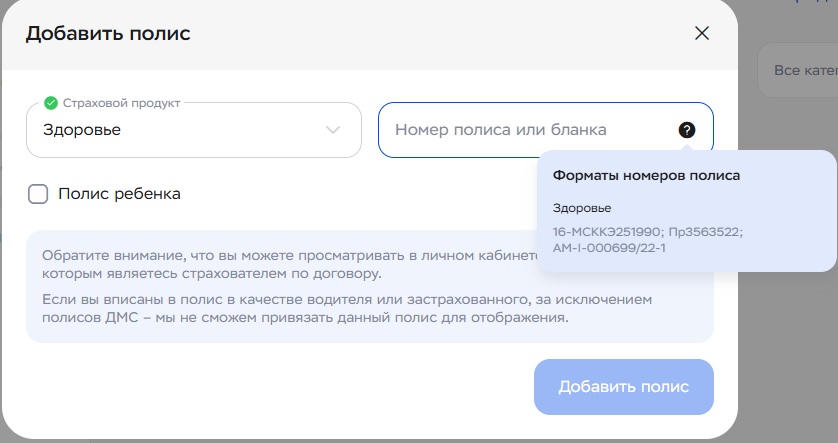Viewport: 838px width, 443px height.
Task: Expand dropdown via chevron arrow next to Здоровье
Action: (333, 130)
